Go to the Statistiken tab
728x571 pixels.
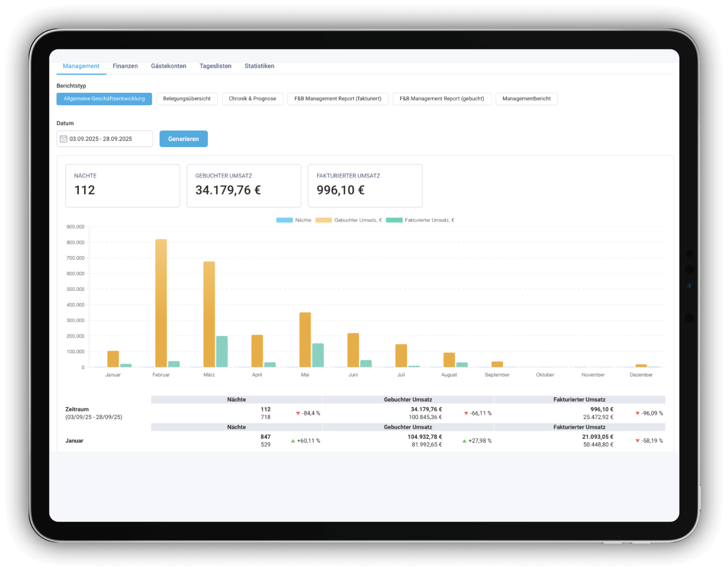pyautogui.click(x=259, y=66)
